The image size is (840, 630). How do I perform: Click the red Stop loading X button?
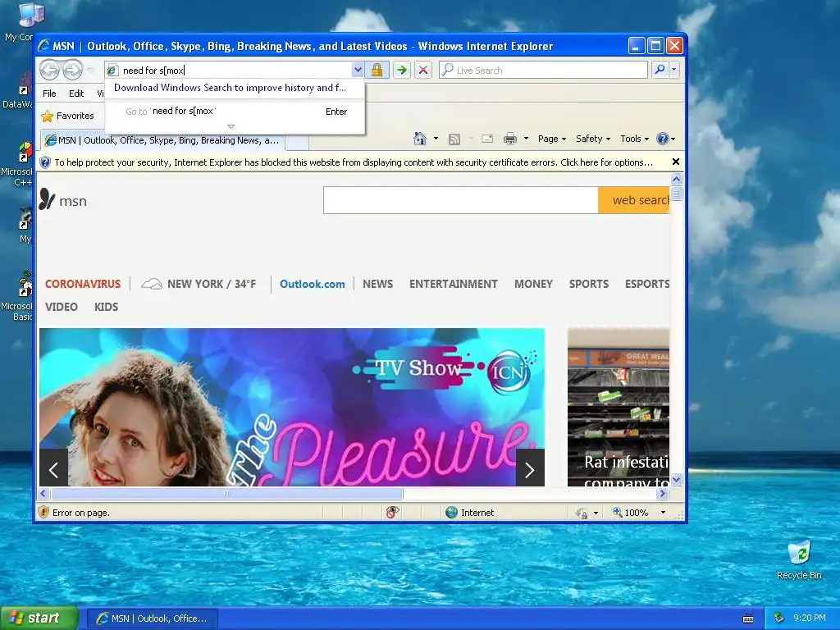click(x=423, y=71)
